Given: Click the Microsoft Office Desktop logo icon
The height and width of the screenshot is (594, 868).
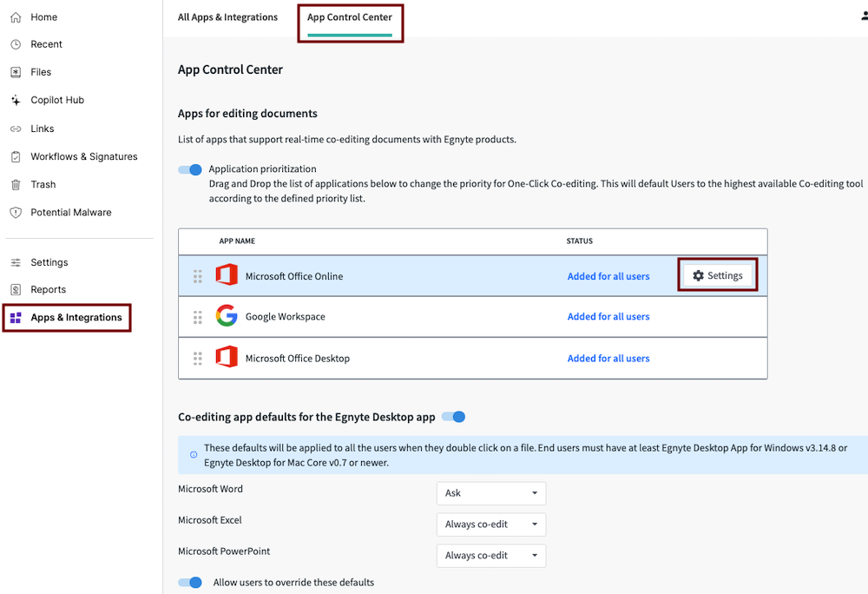Looking at the screenshot, I should click(227, 357).
